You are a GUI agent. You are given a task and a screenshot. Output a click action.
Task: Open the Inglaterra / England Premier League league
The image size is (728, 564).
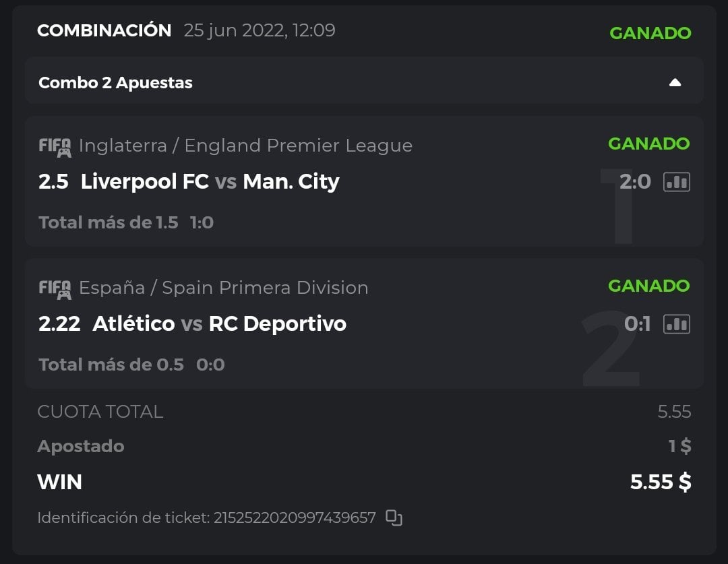coord(245,146)
